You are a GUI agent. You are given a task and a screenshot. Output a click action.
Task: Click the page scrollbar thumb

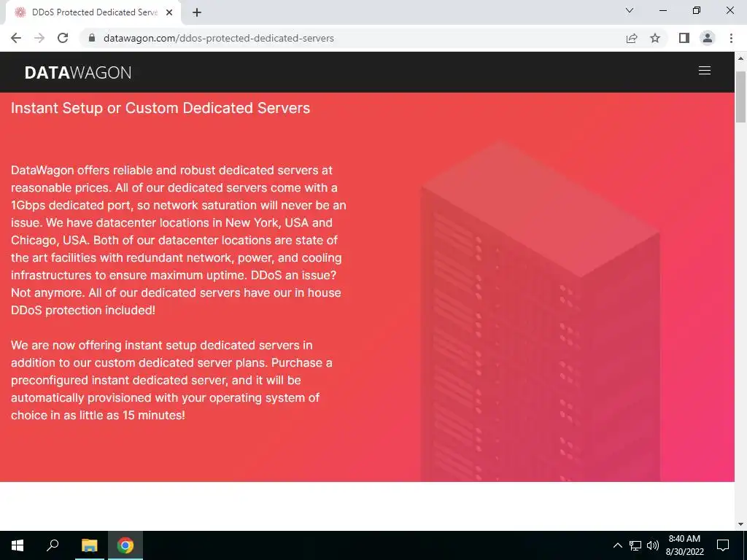click(740, 97)
